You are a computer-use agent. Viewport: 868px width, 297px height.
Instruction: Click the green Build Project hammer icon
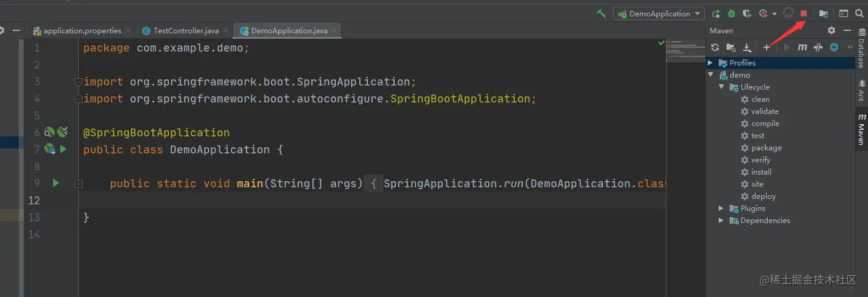601,13
